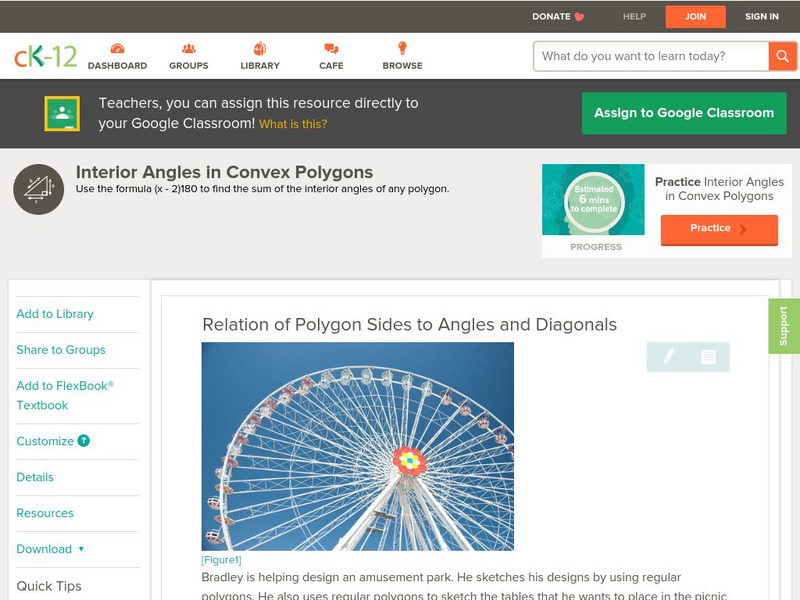The height and width of the screenshot is (600, 800).
Task: Click the arrow on the Practice button
Action: [x=743, y=229]
